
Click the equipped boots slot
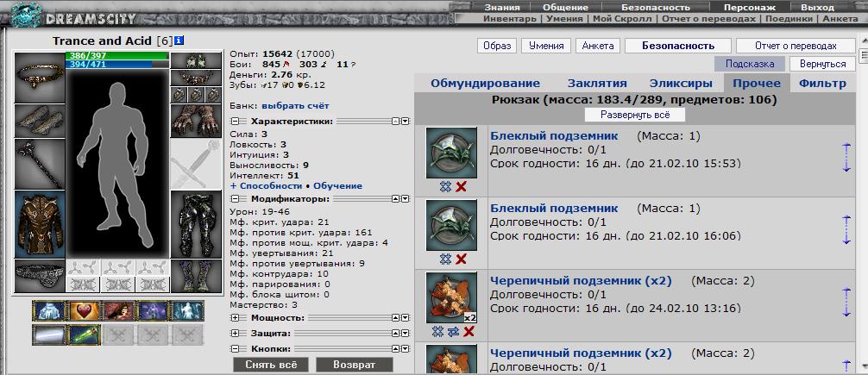point(196,276)
